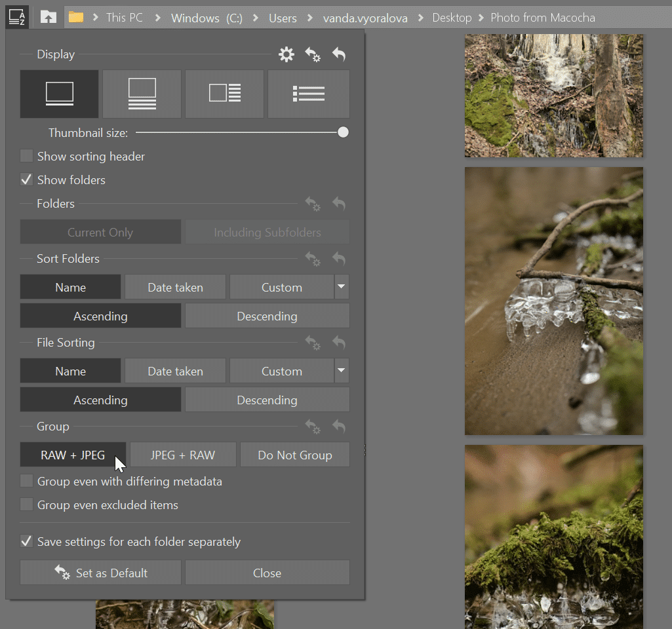The image size is (672, 629).
Task: Switch to the list details view
Action: point(308,94)
